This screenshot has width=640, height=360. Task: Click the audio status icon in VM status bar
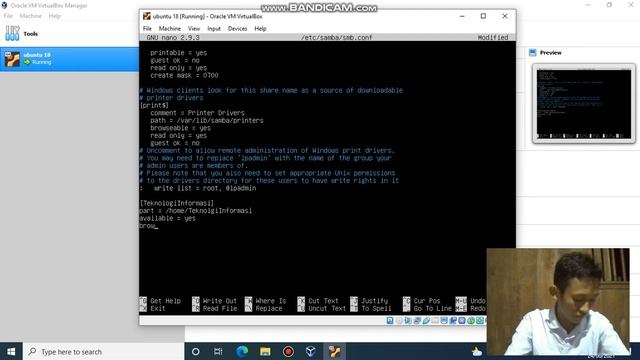click(x=408, y=320)
